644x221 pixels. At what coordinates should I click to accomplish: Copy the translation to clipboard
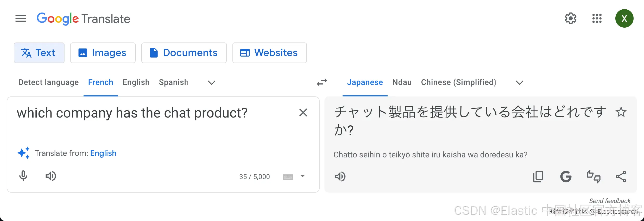538,177
